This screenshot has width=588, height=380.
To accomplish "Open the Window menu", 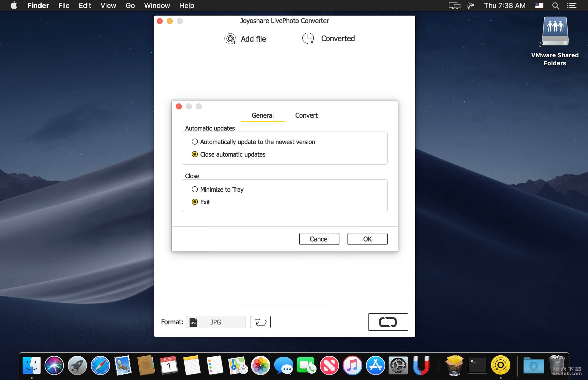I will click(157, 6).
